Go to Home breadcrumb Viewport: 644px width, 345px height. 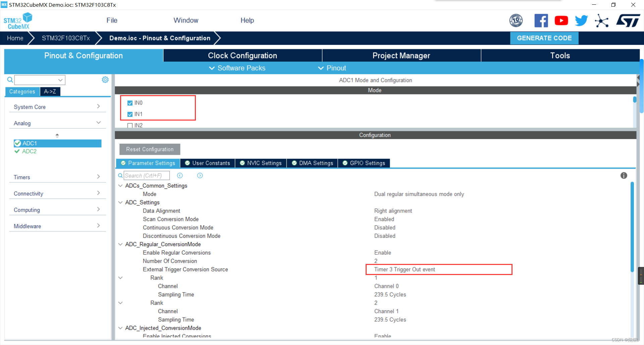point(15,38)
